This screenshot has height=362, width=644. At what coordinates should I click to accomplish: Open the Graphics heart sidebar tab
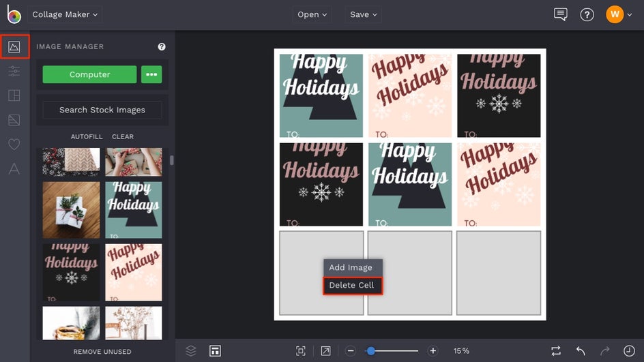tap(14, 144)
